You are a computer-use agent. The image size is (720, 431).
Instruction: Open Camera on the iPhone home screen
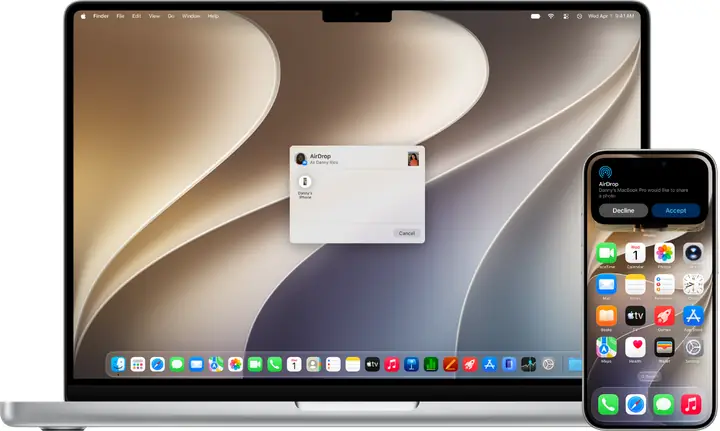pyautogui.click(x=693, y=253)
